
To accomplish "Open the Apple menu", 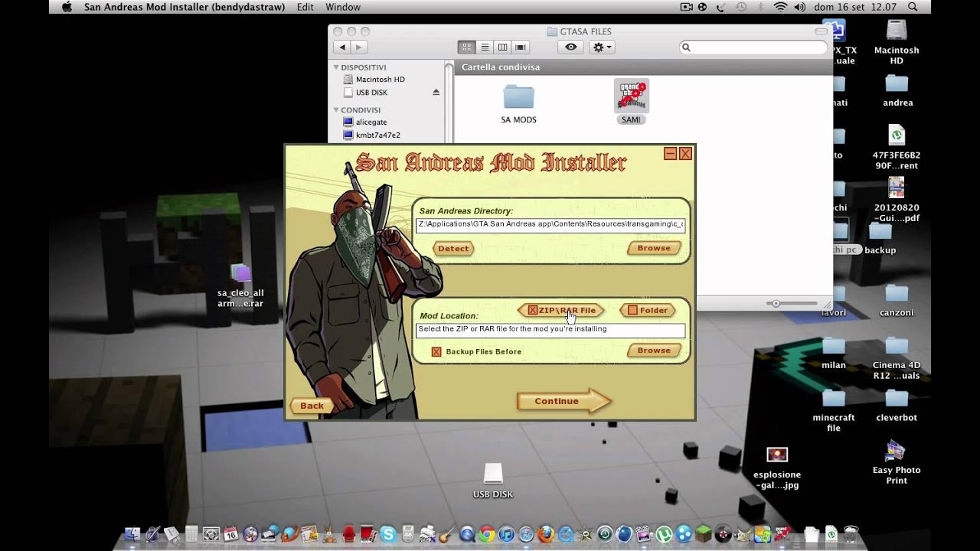I will (66, 7).
